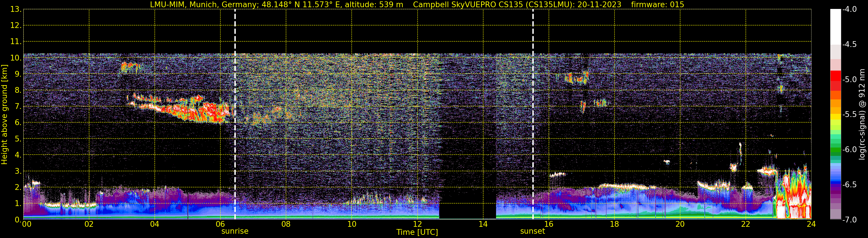The width and height of the screenshot is (868, 238).
Task: Click the '20' time axis tick label
Action: point(680,224)
